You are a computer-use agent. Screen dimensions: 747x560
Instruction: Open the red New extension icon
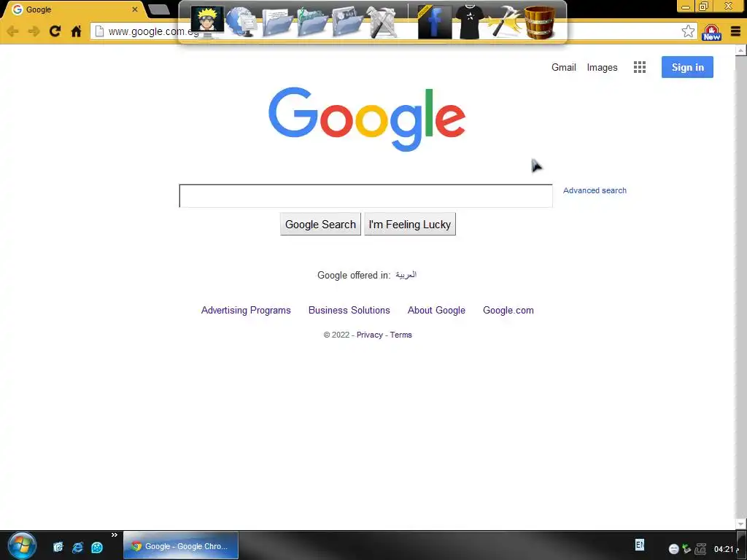point(712,32)
